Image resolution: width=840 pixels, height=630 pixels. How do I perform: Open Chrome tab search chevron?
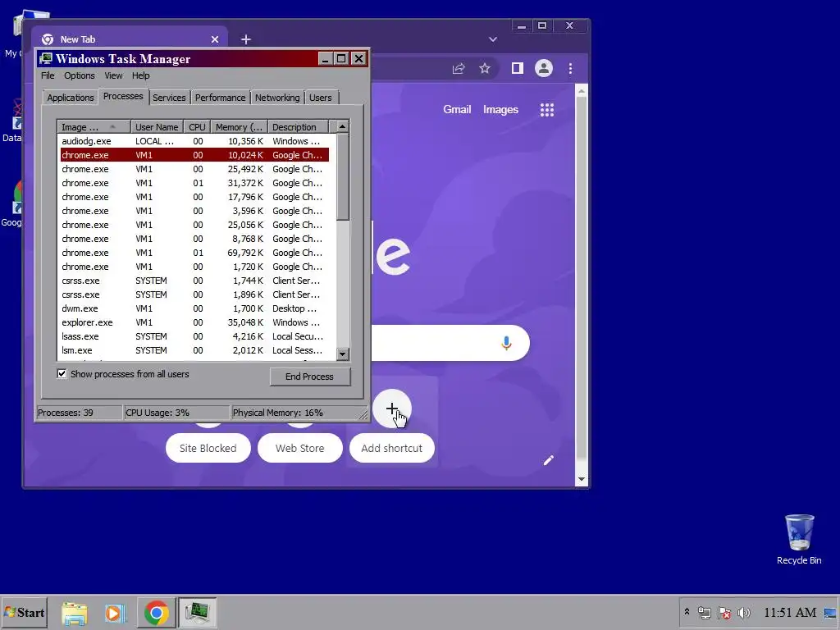point(493,39)
